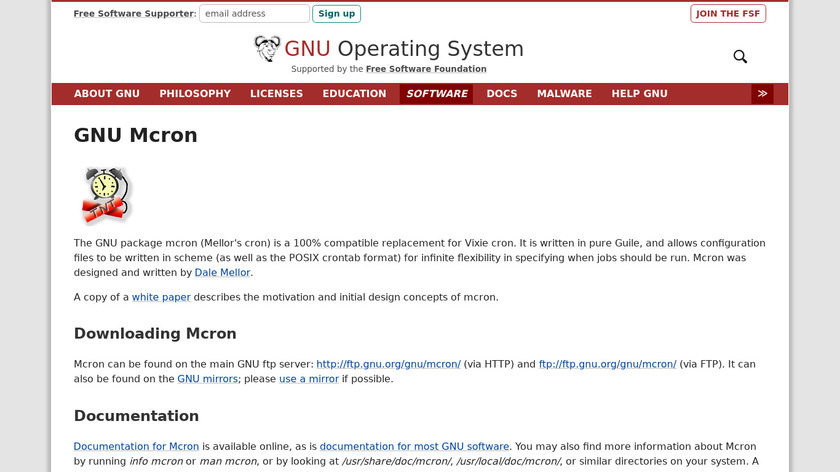The image size is (840, 472).
Task: Open the white paper link
Action: pos(161,297)
